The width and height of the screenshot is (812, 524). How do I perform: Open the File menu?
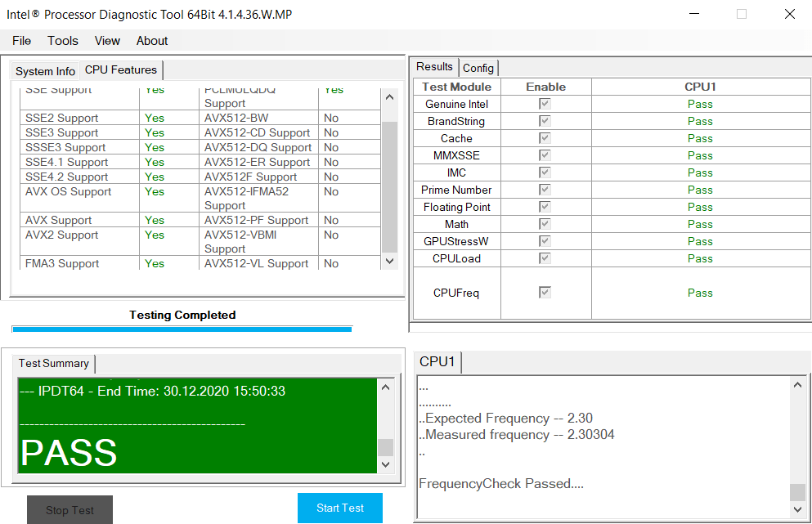[22, 41]
